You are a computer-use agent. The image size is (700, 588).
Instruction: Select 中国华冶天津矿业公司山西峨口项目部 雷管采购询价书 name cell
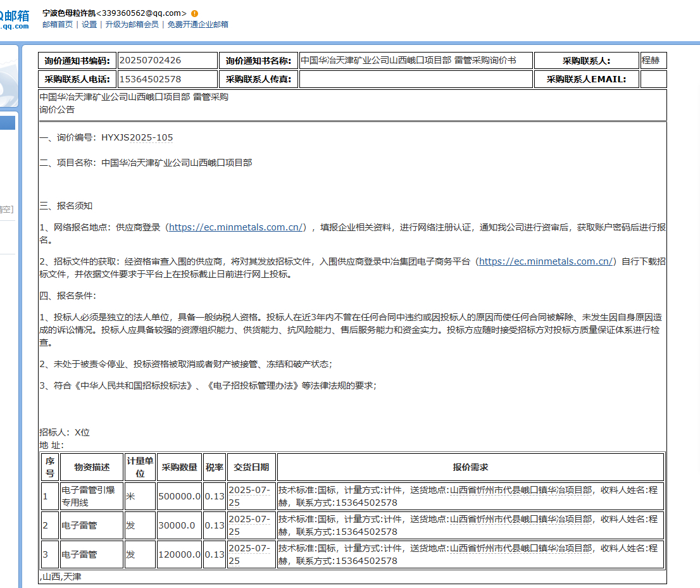pos(416,61)
